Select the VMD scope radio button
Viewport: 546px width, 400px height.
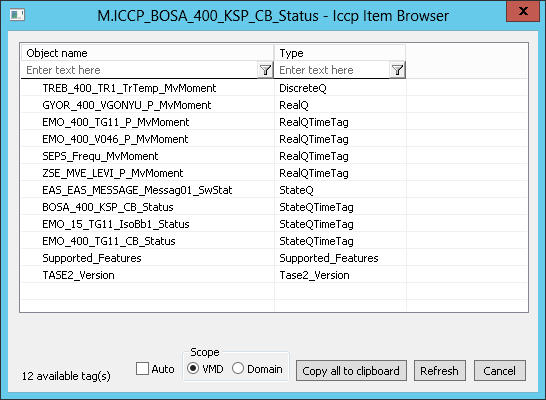pyautogui.click(x=193, y=368)
